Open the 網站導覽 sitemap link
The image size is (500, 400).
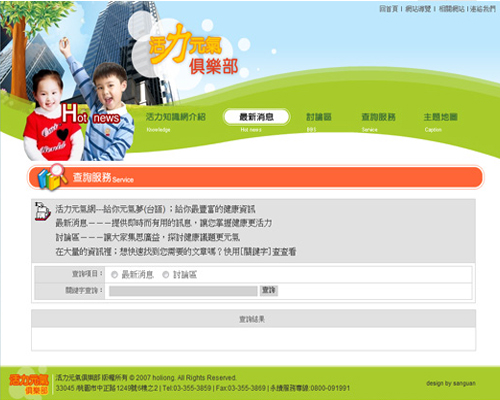[x=418, y=9]
